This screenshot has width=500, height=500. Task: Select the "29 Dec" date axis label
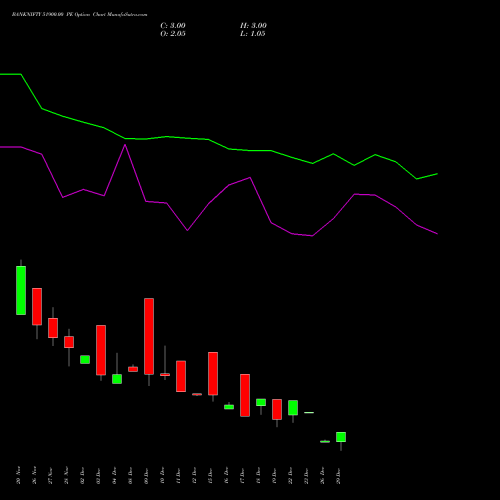click(339, 476)
